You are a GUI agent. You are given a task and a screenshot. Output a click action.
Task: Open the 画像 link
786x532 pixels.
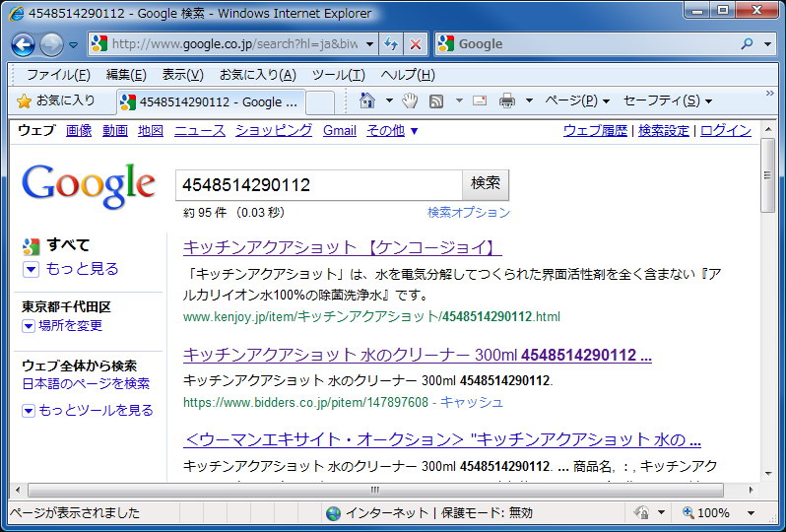point(79,131)
